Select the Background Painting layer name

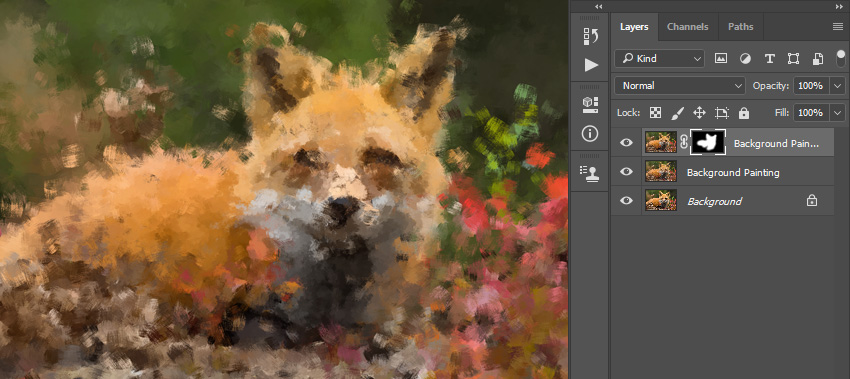pos(733,172)
